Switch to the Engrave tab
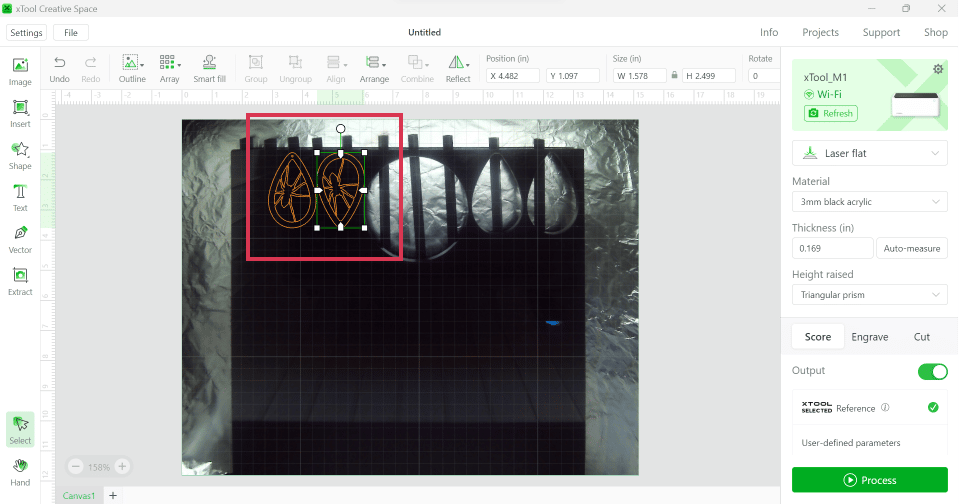The width and height of the screenshot is (959, 504). click(869, 336)
